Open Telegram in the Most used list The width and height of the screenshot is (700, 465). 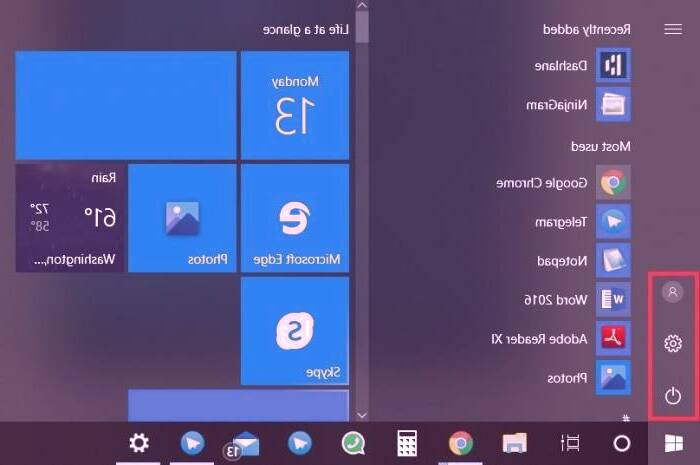coord(583,221)
